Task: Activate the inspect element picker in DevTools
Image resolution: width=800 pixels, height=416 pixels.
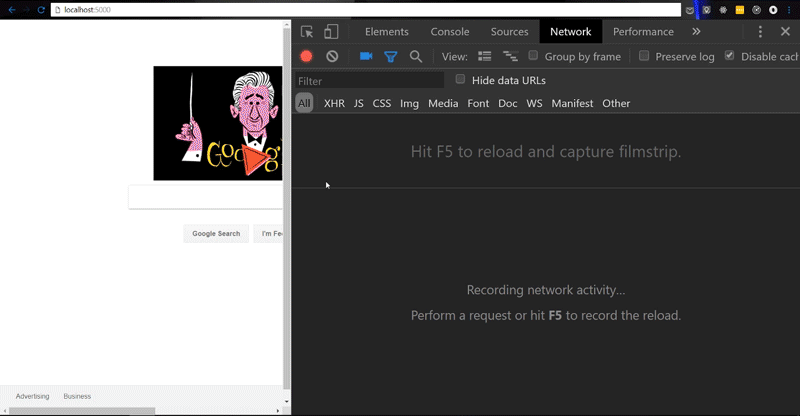Action: 307,32
